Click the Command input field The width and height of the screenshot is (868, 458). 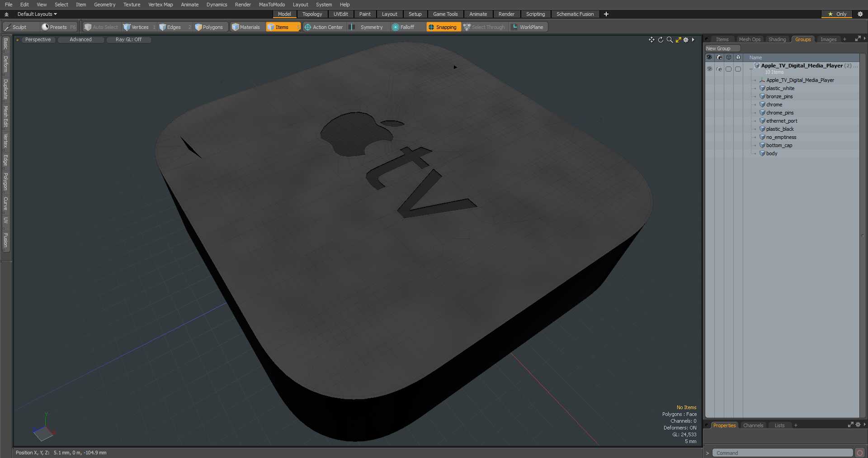[783, 453]
